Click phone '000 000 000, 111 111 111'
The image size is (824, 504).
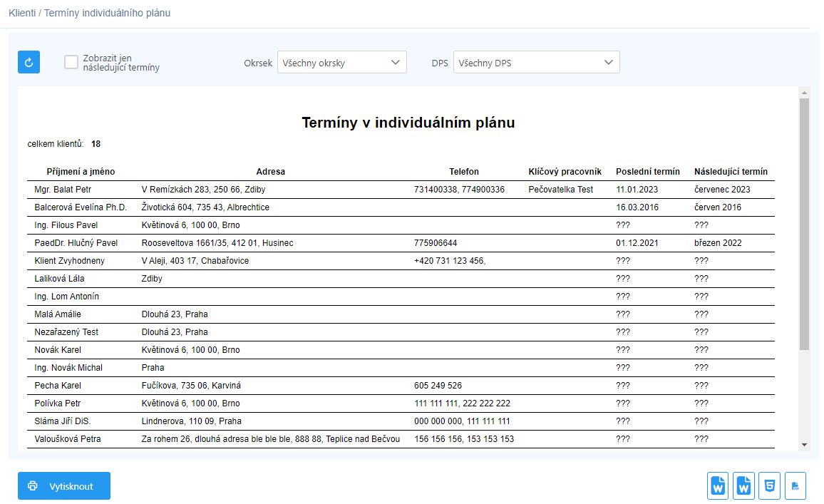(463, 421)
